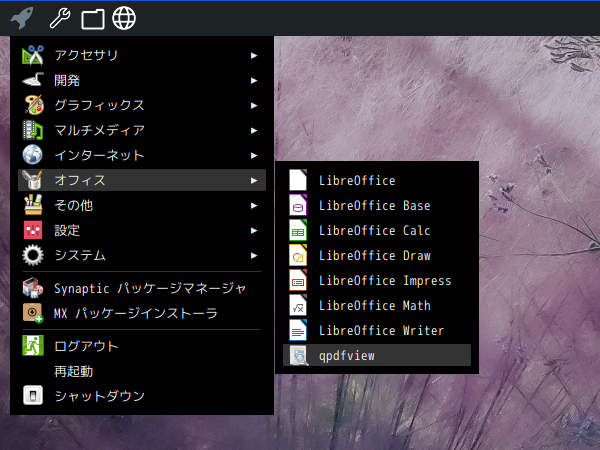This screenshot has height=450, width=600.
Task: Click the マルチメディア film icon
Action: click(33, 130)
